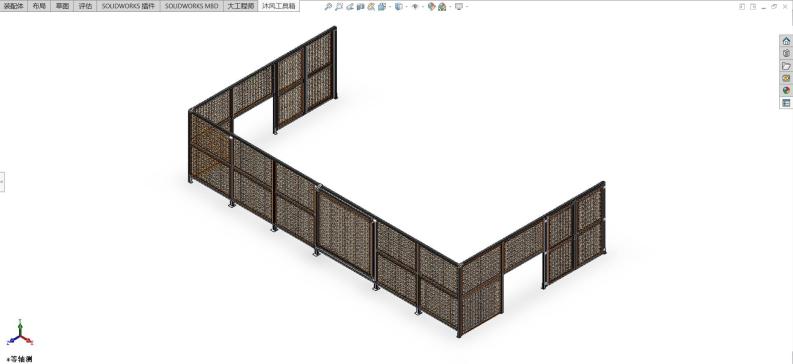Click the Dynamic Annotation Views icon
This screenshot has width=793, height=364.
(x=371, y=7)
